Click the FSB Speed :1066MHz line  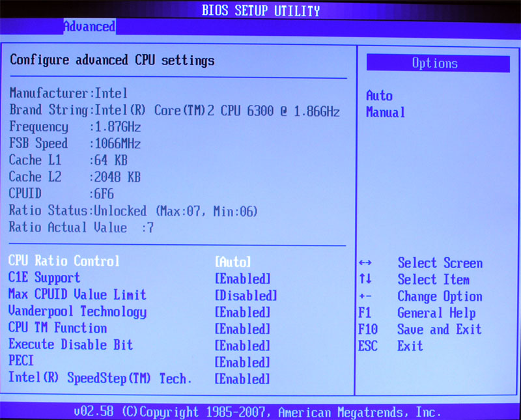tap(75, 143)
